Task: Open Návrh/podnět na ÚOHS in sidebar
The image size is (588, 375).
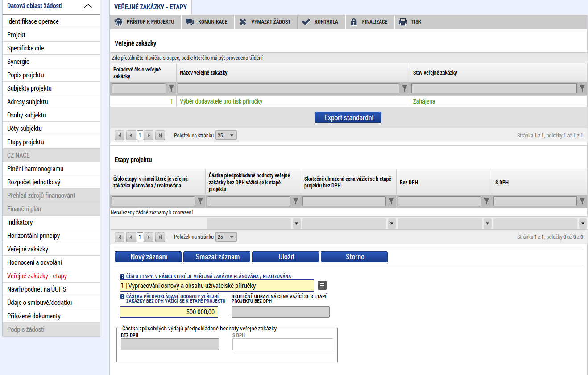Action: point(51,289)
